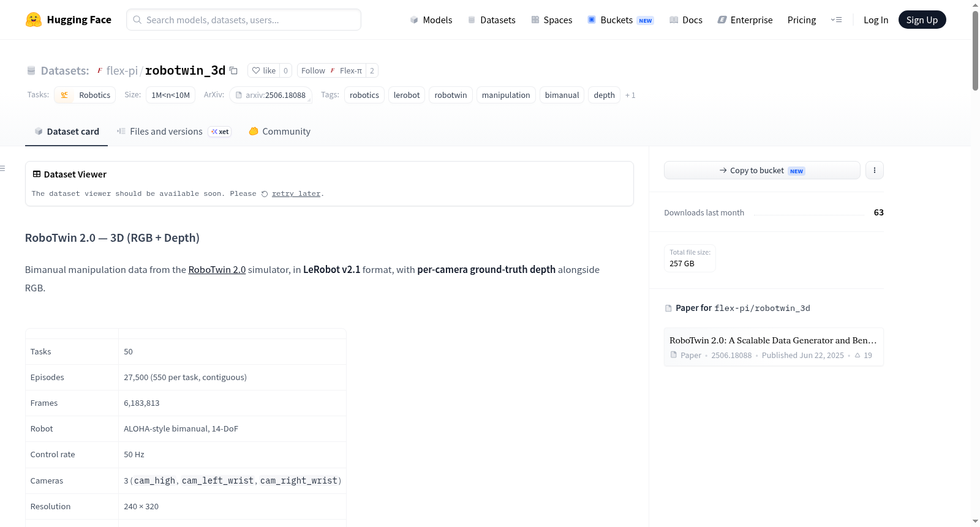Image resolution: width=980 pixels, height=527 pixels.
Task: Click the search models input field
Action: 244,20
